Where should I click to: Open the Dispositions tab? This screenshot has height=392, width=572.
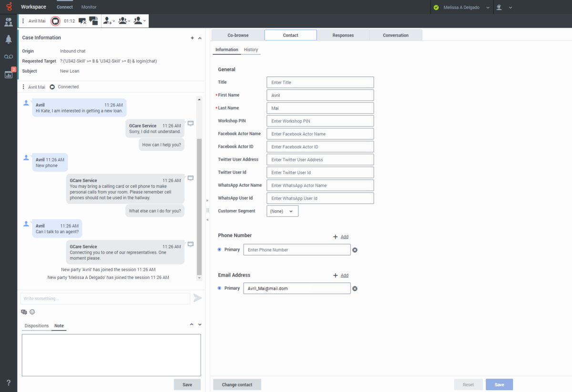click(37, 326)
